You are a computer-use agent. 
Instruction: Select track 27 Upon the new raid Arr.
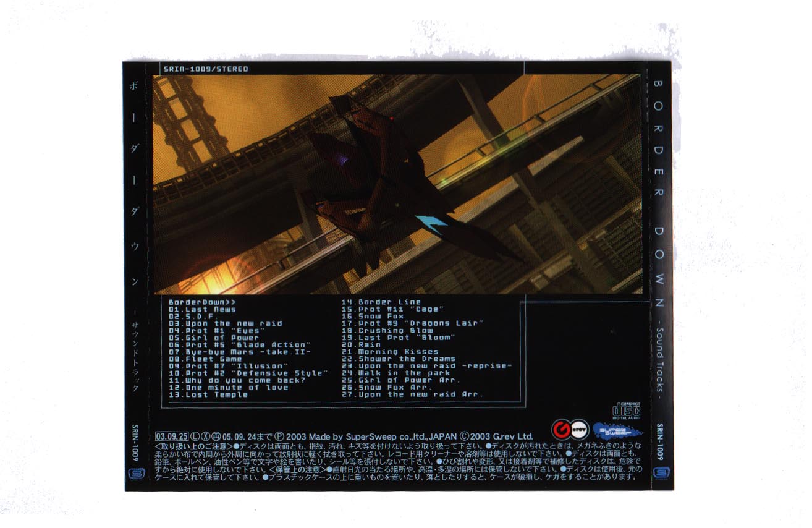pyautogui.click(x=412, y=394)
